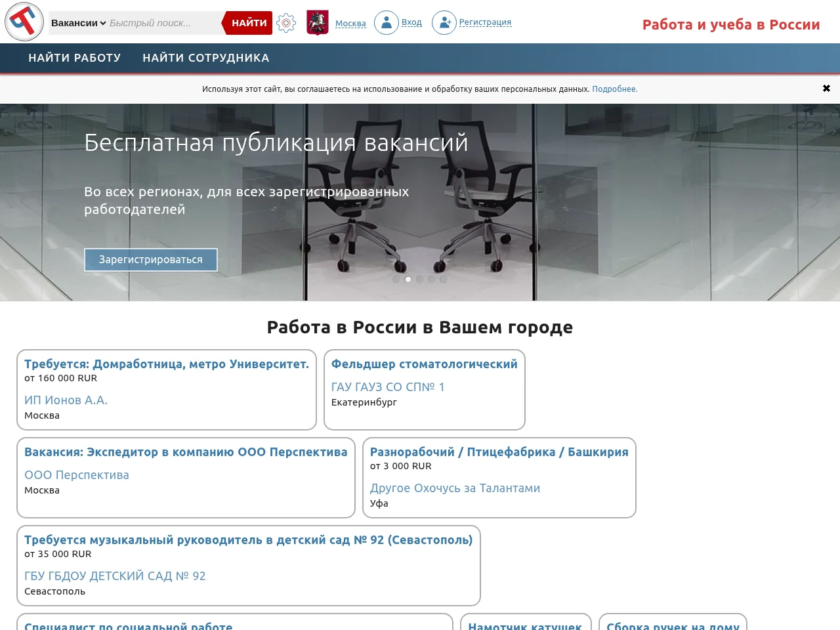Click the site logo icon
Viewport: 840px width, 630px height.
pos(24,22)
